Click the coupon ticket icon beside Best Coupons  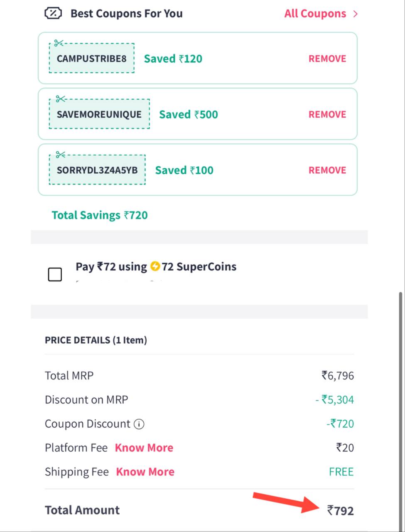pyautogui.click(x=53, y=14)
